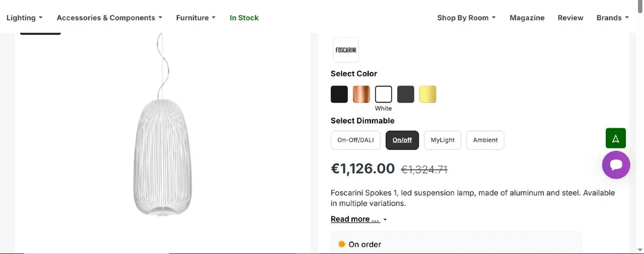The height and width of the screenshot is (254, 644).
Task: Go to the In Stock page
Action: click(244, 18)
